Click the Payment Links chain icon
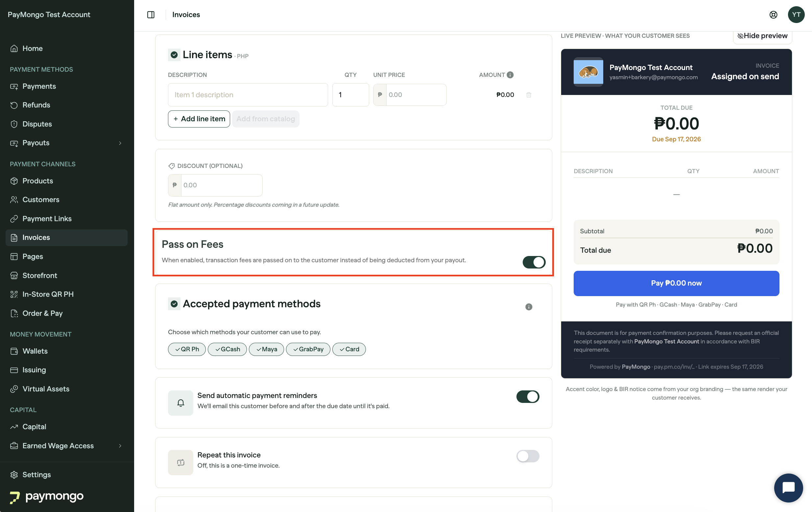This screenshot has width=812, height=512. click(x=14, y=219)
